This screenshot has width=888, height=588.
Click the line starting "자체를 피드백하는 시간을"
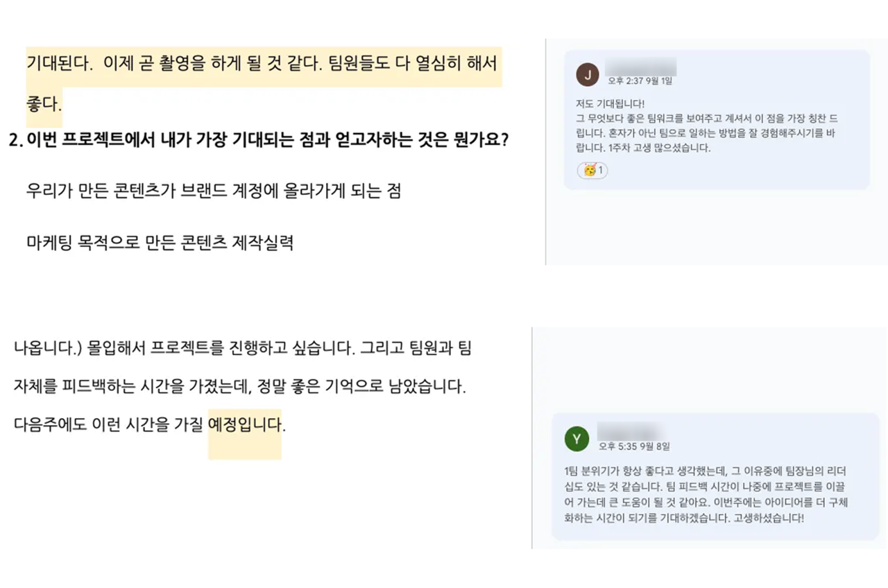[x=239, y=386]
